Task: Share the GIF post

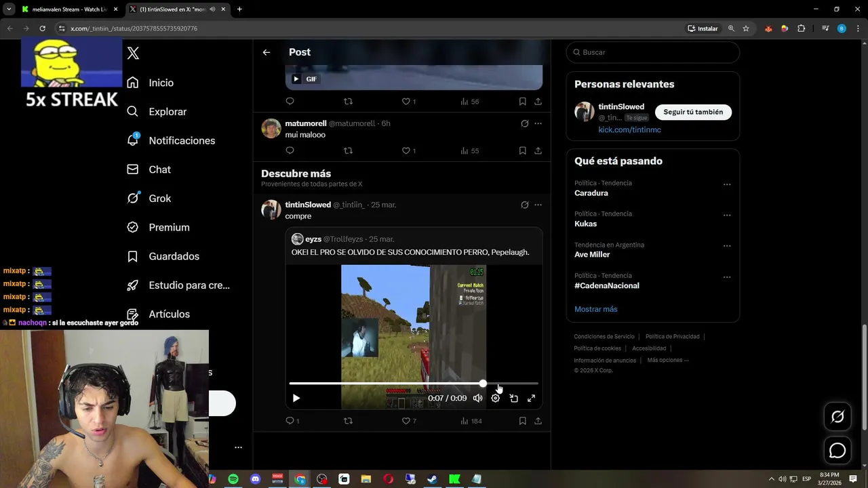Action: click(538, 102)
